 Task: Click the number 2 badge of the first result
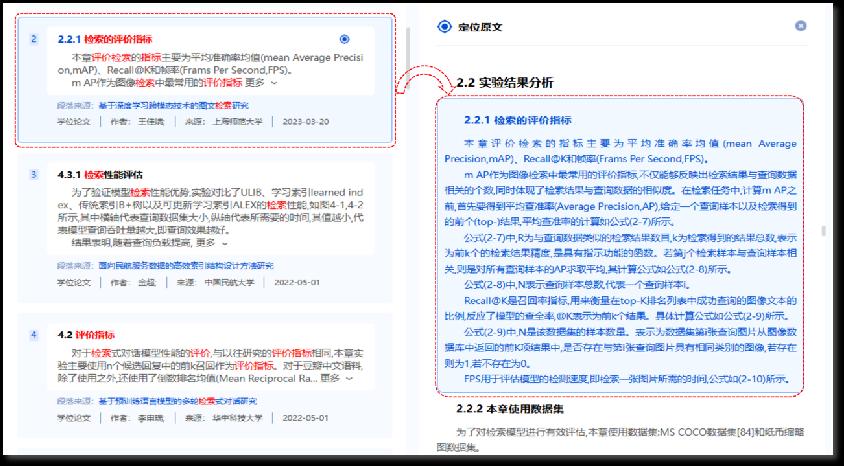pyautogui.click(x=34, y=39)
